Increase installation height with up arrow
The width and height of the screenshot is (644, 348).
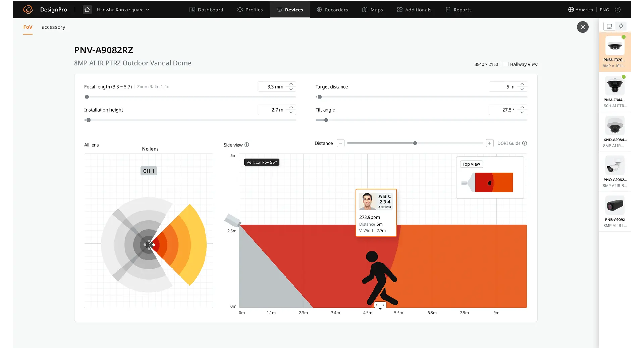coord(291,107)
